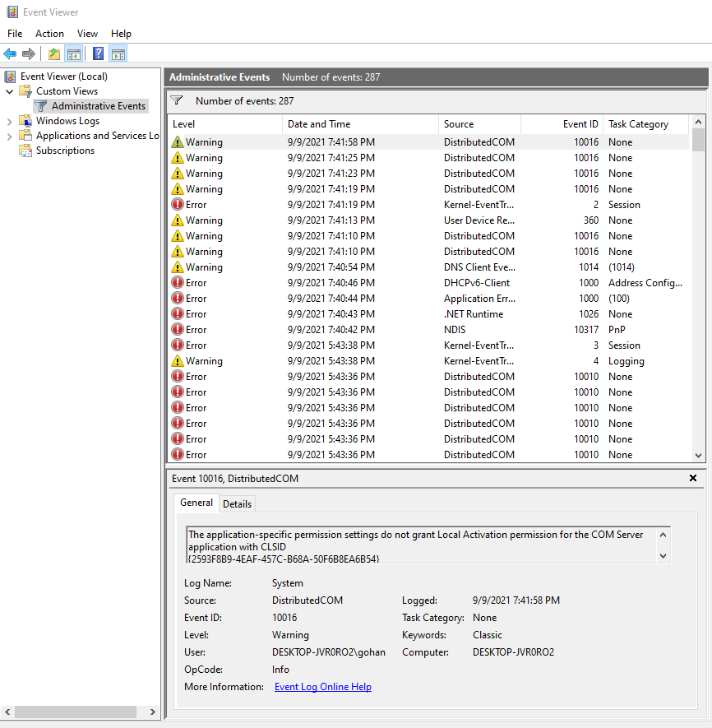Toggle the Show/Hide Action Pane icon
The height and width of the screenshot is (728, 712).
pos(118,53)
